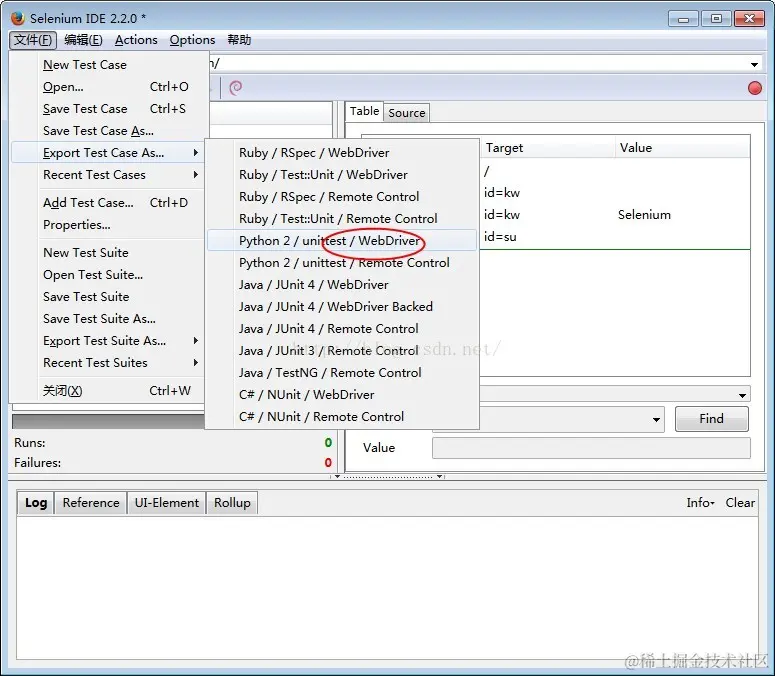775x676 pixels.
Task: Choose Save Test Suite
Action: [x=108, y=296]
